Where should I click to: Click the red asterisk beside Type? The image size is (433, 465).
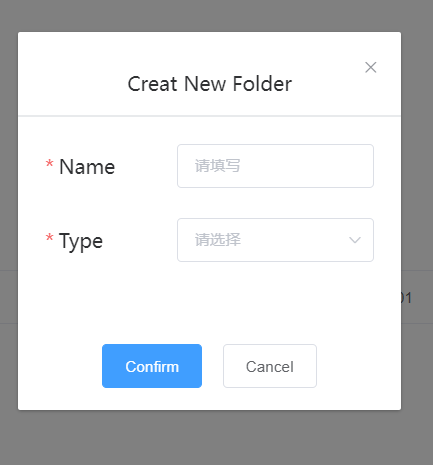[x=49, y=238]
